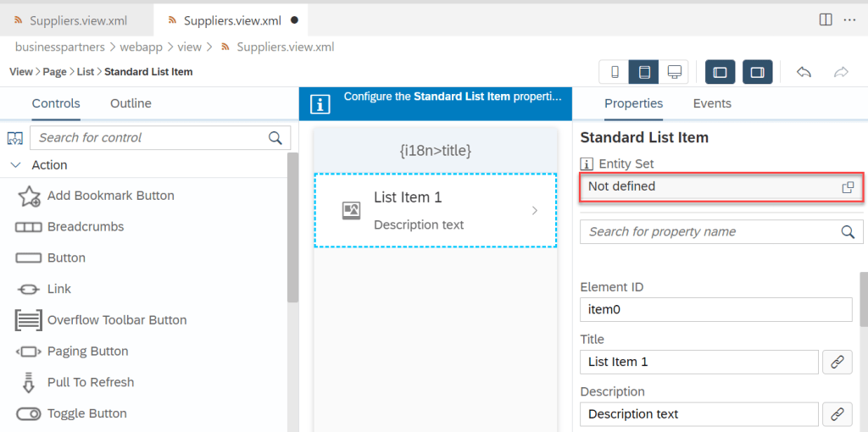
Task: Click the binding icon next to Description
Action: (x=837, y=414)
